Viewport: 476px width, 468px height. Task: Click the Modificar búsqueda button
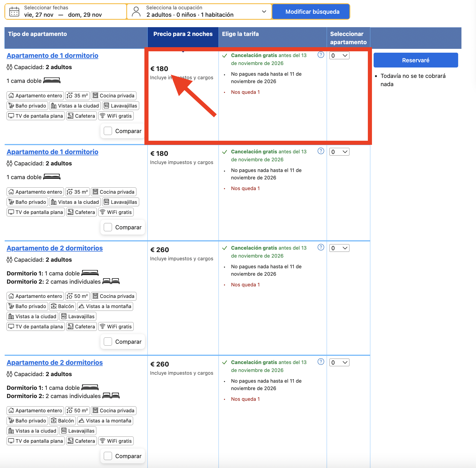coord(311,12)
